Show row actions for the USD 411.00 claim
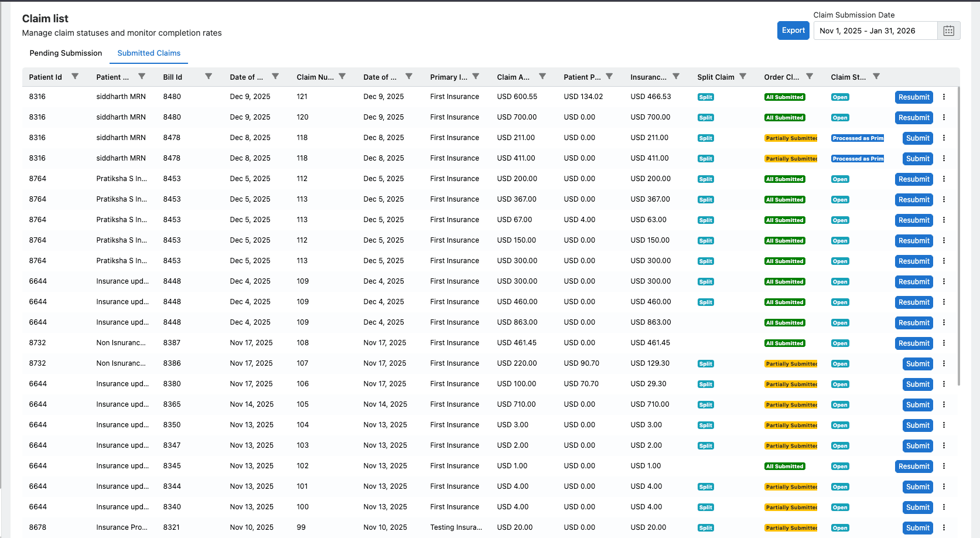The height and width of the screenshot is (538, 980). point(944,158)
